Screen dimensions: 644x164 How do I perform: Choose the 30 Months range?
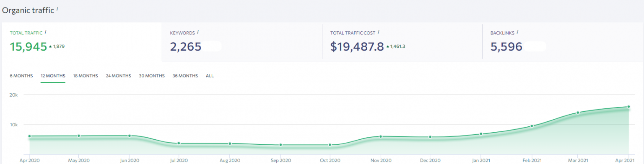coord(152,76)
